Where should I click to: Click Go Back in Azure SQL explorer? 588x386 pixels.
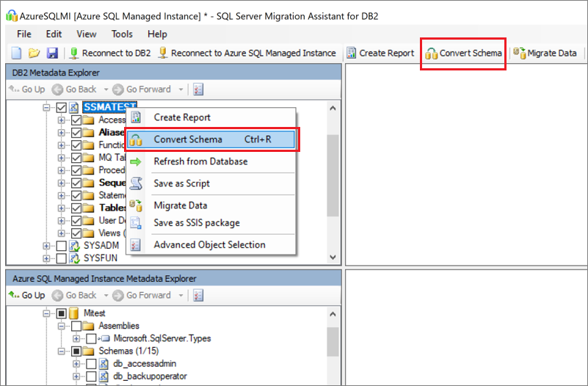[74, 295]
